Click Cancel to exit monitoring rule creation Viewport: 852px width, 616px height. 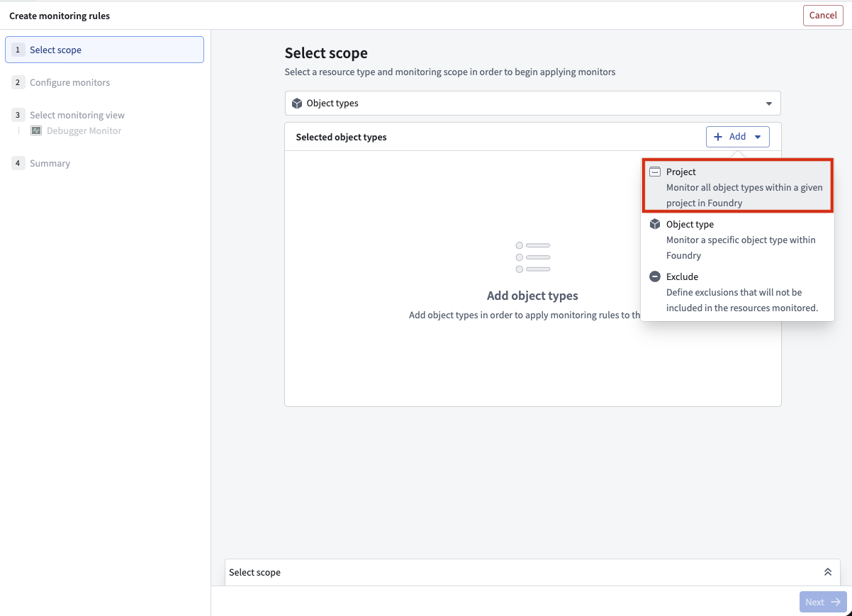point(822,15)
